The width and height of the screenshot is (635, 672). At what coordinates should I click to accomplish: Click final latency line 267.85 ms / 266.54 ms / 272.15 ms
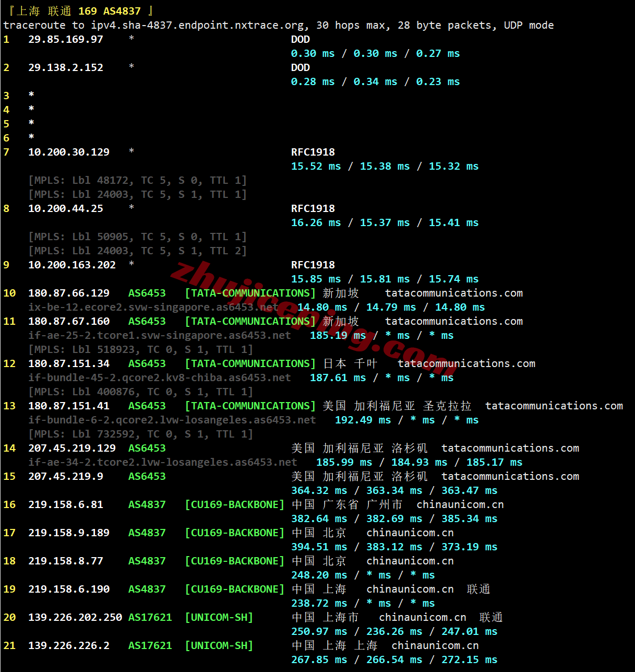coord(394,659)
